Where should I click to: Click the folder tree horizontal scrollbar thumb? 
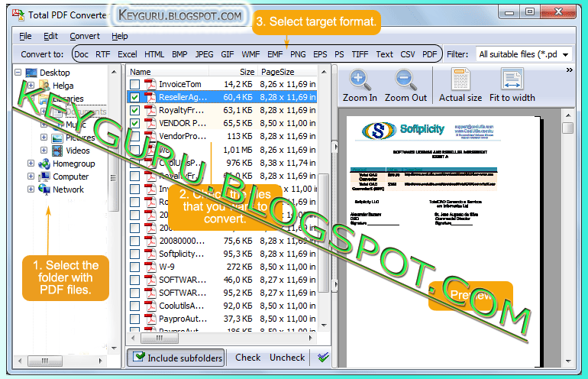(45, 361)
